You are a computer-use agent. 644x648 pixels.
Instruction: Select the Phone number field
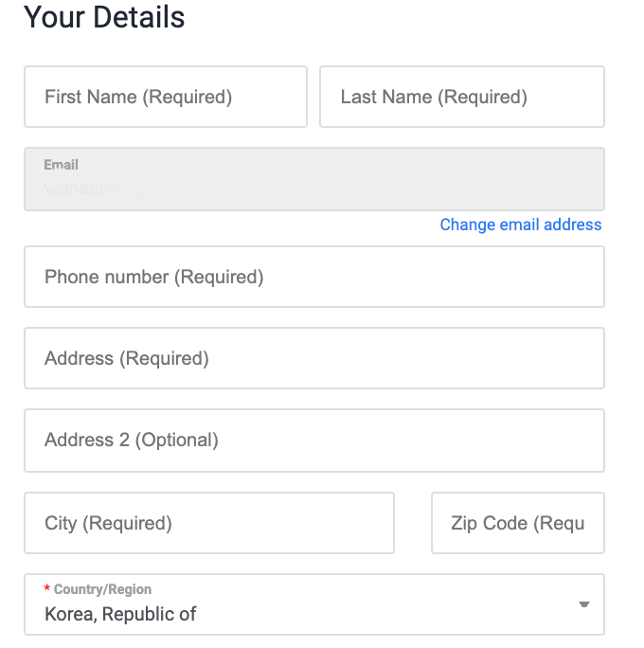pyautogui.click(x=313, y=277)
